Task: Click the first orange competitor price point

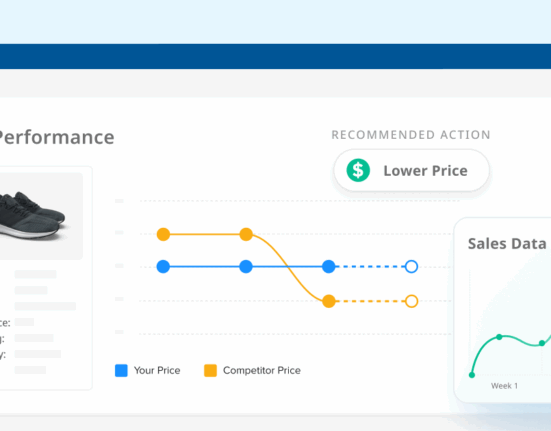Action: tap(163, 234)
